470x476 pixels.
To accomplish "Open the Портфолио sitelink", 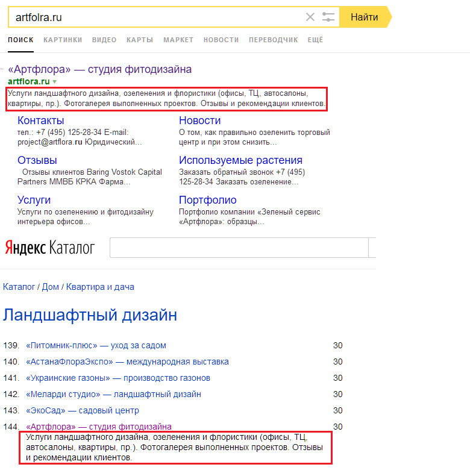I will (x=208, y=200).
